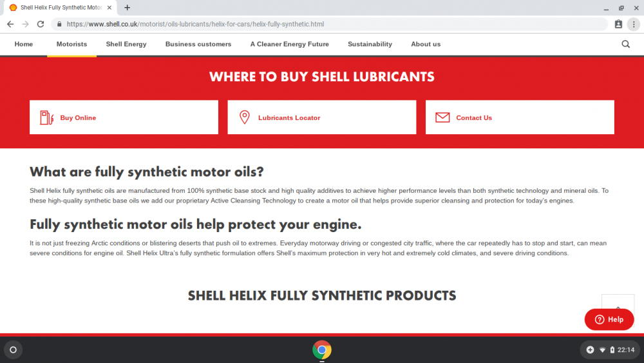Click 'Fully synthetic motor oils help protect' heading
The width and height of the screenshot is (644, 363).
[196, 224]
